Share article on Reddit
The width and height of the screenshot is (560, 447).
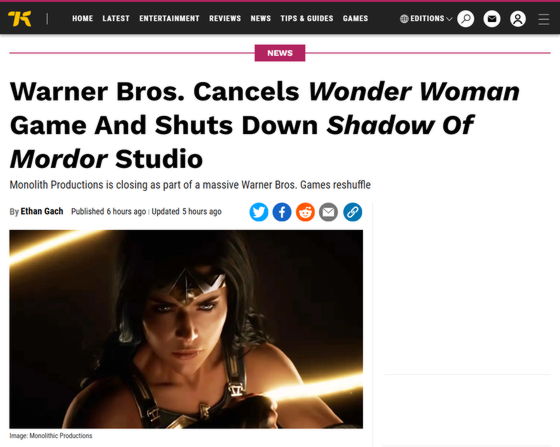pyautogui.click(x=305, y=212)
